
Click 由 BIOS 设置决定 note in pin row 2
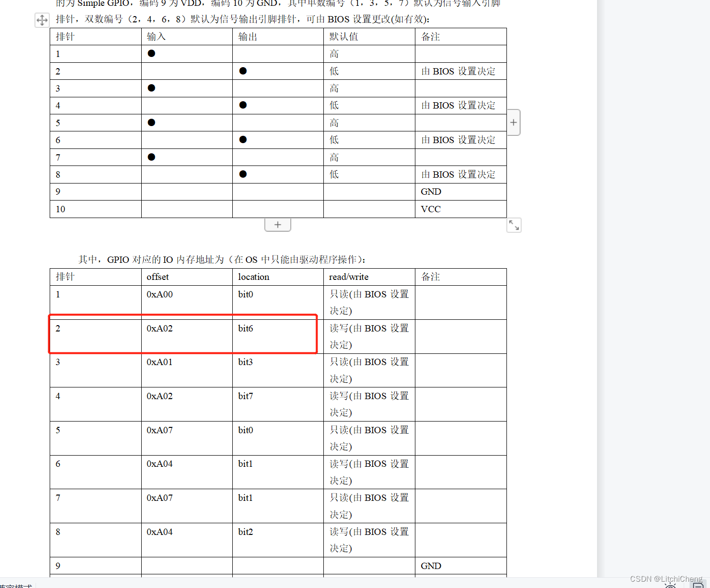[458, 71]
